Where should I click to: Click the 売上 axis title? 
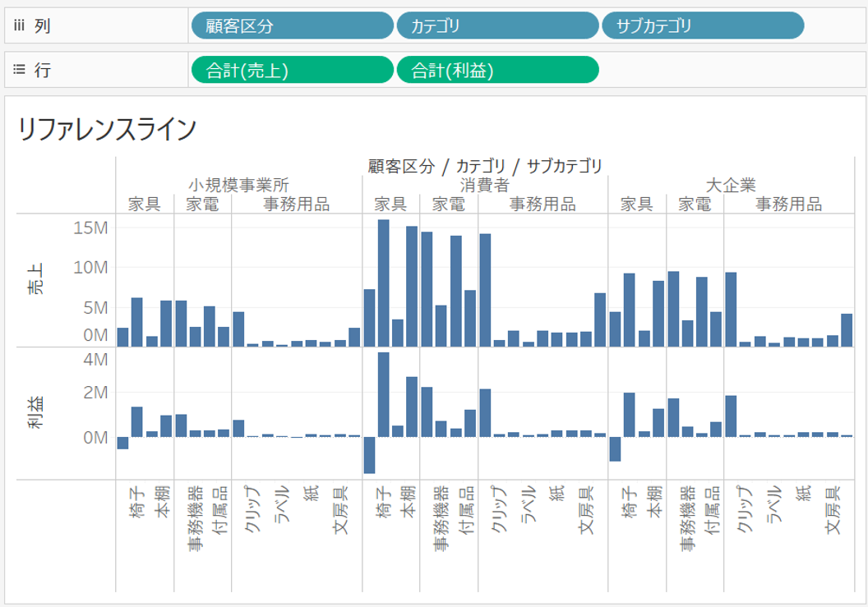(x=35, y=279)
